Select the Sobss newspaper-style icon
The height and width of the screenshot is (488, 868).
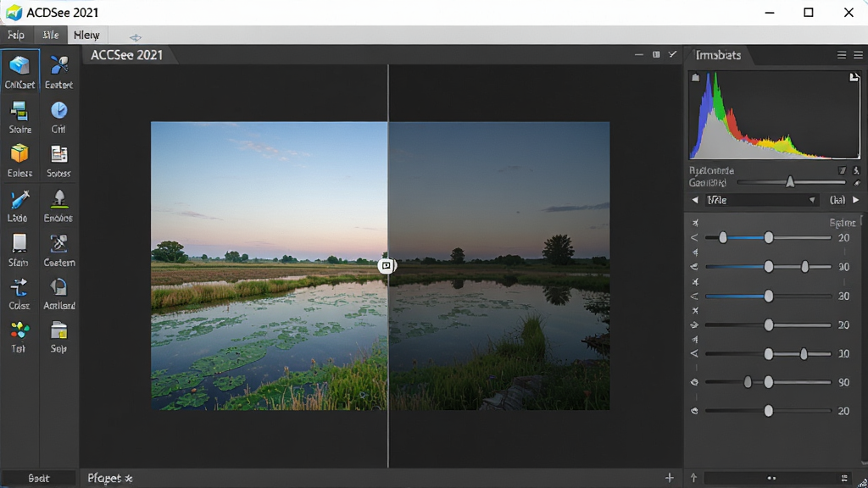tap(58, 154)
